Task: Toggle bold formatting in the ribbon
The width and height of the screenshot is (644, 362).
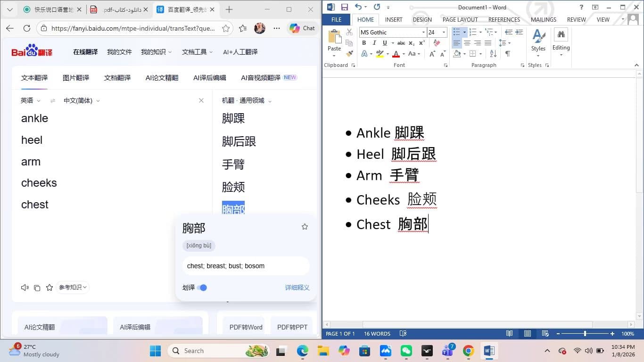Action: coord(363,43)
